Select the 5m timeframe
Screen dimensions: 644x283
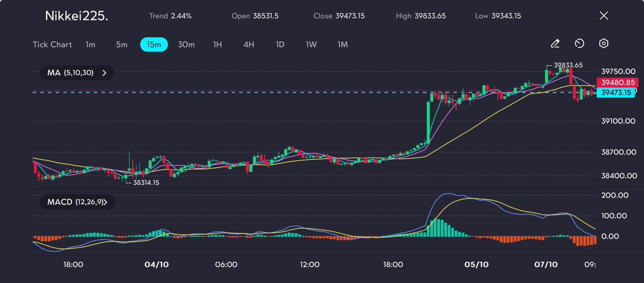tap(122, 44)
